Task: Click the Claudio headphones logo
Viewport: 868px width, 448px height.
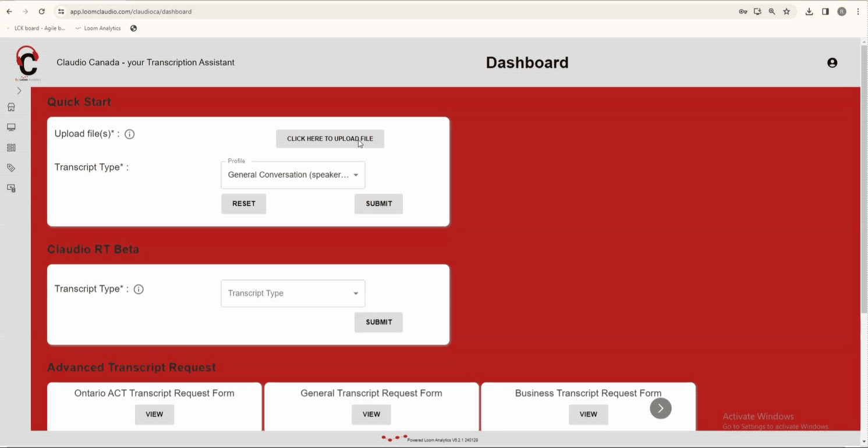Action: point(27,63)
